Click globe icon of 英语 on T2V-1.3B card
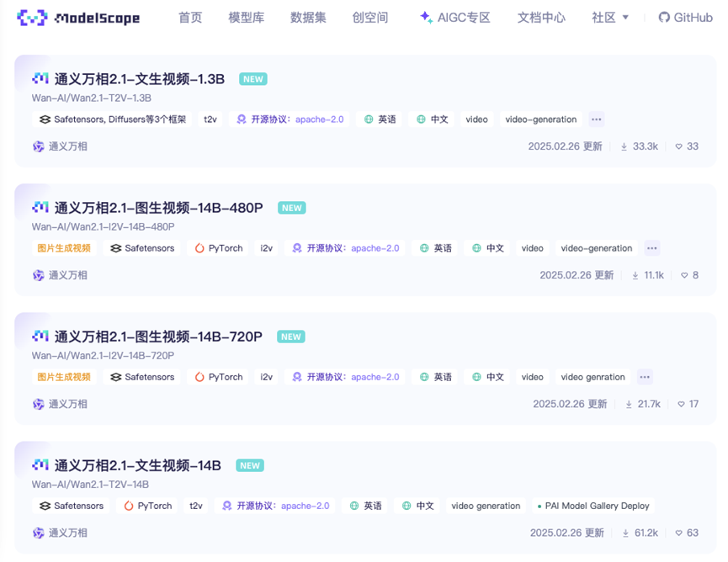The height and width of the screenshot is (562, 728). (369, 119)
